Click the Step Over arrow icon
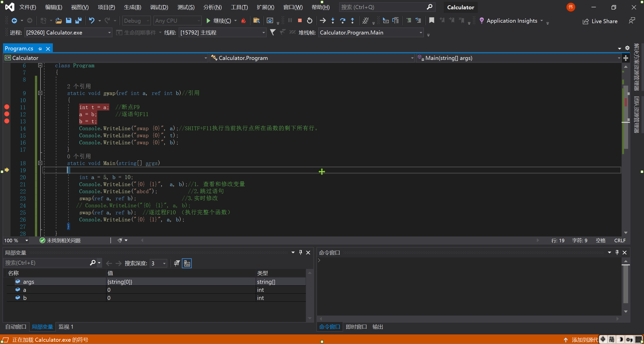 [x=343, y=21]
